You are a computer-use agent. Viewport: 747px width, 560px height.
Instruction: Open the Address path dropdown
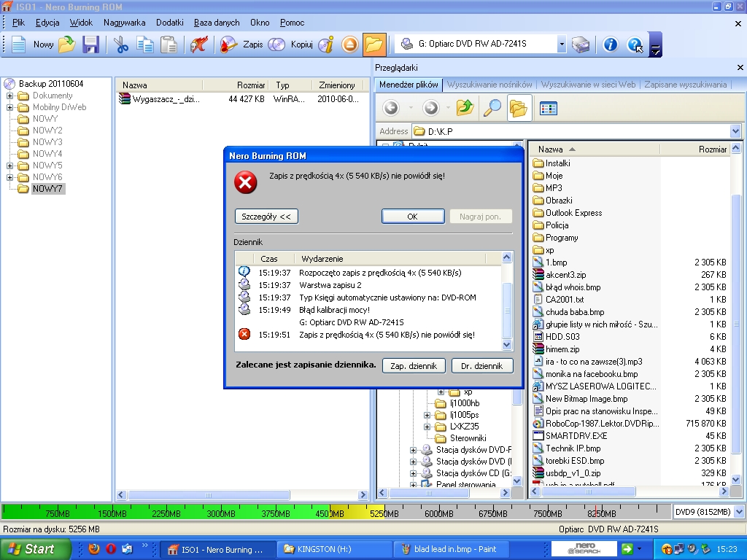coord(735,131)
